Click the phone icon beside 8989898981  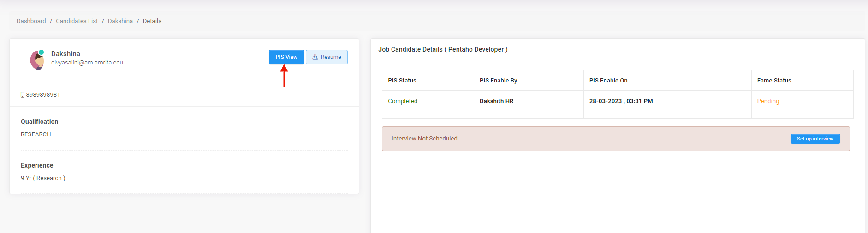pos(23,95)
